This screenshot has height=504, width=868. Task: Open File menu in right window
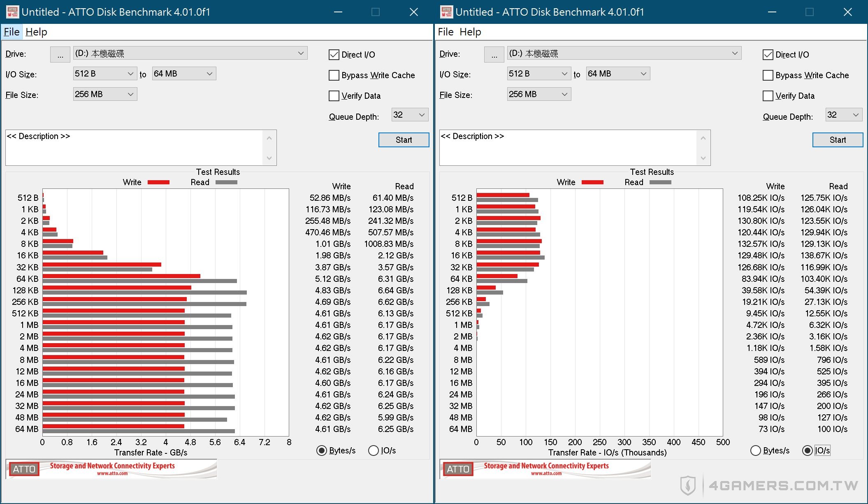(446, 32)
